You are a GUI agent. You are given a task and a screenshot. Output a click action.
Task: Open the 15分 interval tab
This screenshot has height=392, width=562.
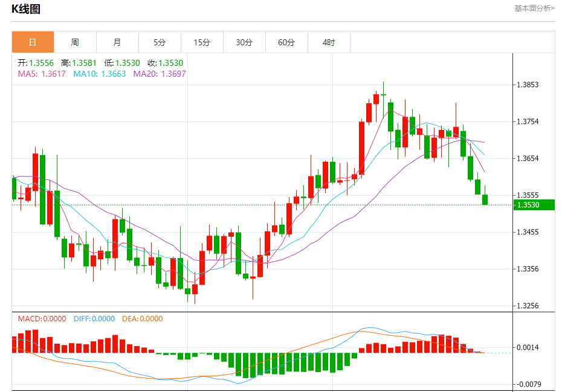(202, 42)
